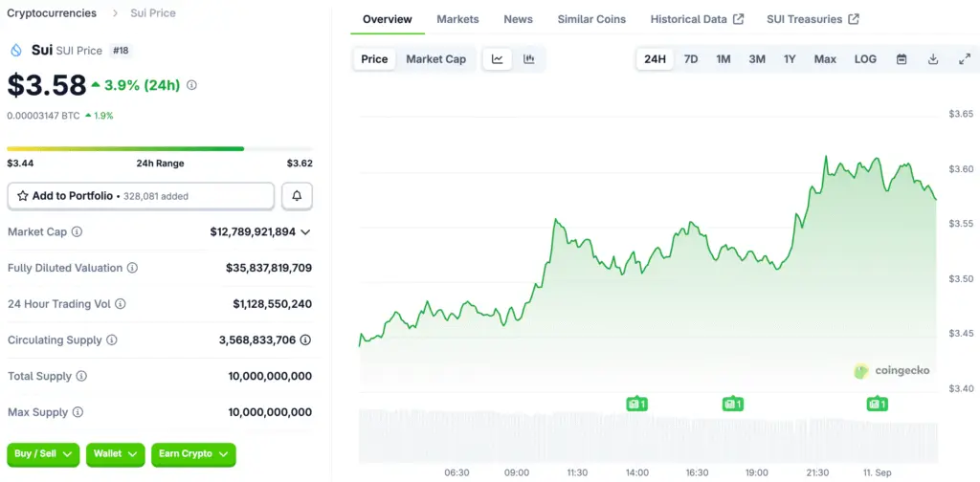
Task: Click the 21:30 time axis label
Action: click(x=817, y=472)
